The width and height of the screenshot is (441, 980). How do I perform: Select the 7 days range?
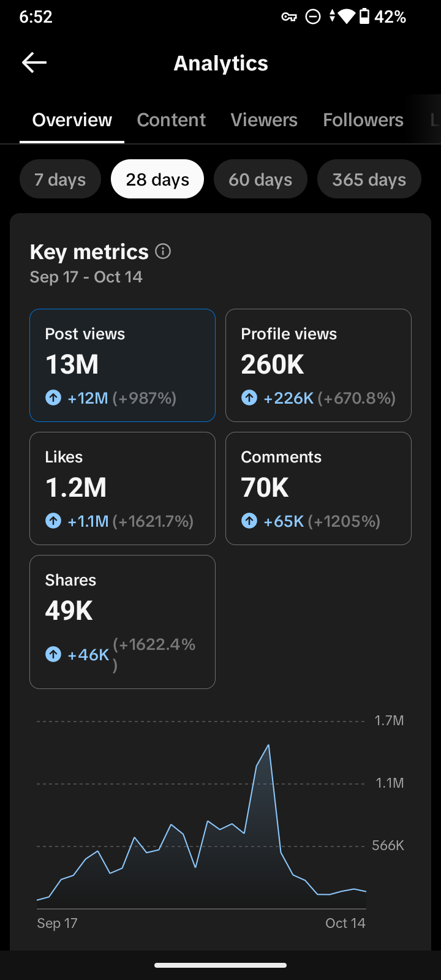60,179
